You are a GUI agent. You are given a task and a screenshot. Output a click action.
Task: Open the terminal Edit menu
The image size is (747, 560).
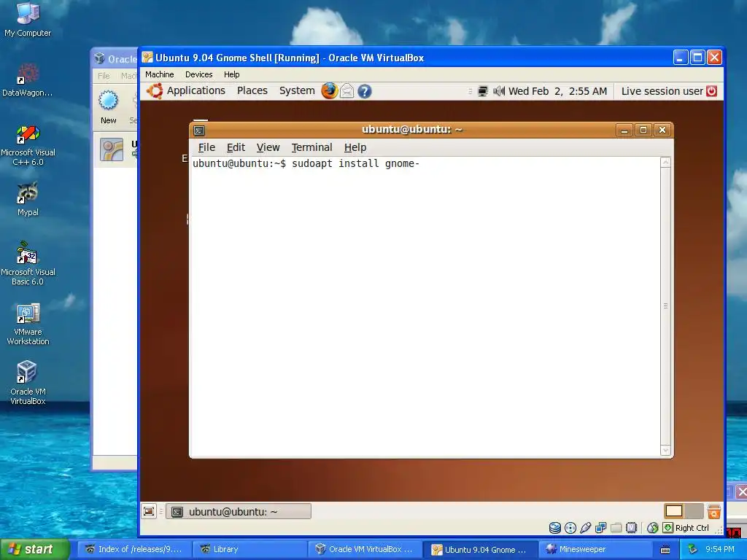pos(236,147)
